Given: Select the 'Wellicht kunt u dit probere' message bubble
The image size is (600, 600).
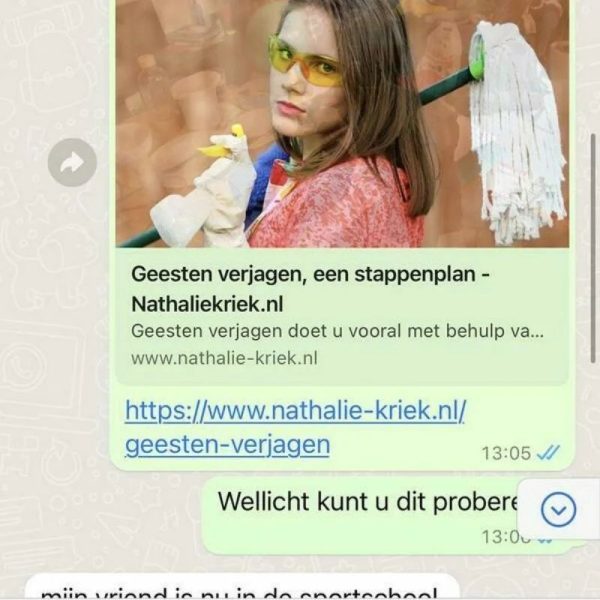Looking at the screenshot, I should (394, 515).
